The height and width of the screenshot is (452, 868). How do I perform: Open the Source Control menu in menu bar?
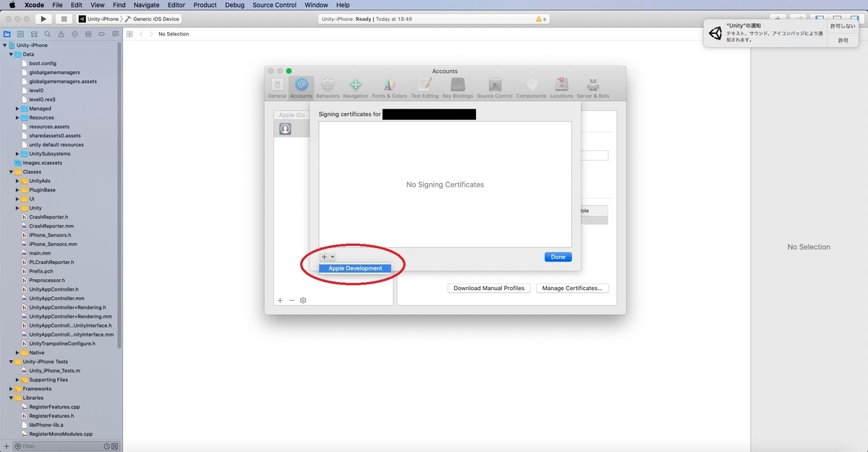pos(274,5)
